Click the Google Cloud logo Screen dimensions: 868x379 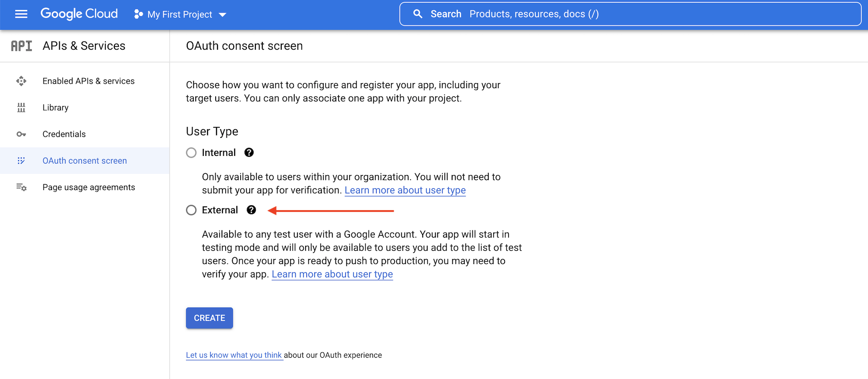point(79,14)
